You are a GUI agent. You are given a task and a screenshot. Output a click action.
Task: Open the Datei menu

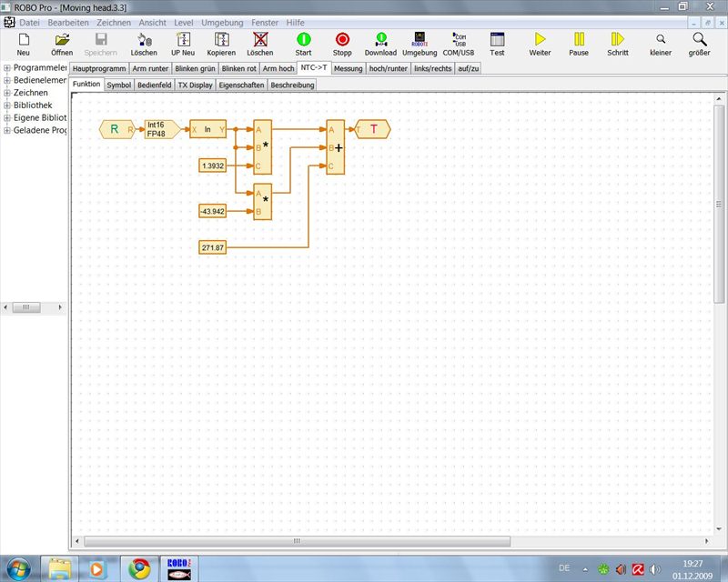[29, 22]
